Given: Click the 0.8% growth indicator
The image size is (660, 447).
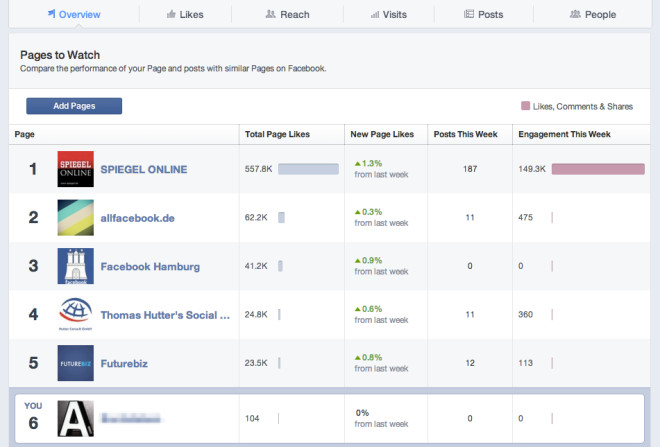Looking at the screenshot, I should [368, 357].
